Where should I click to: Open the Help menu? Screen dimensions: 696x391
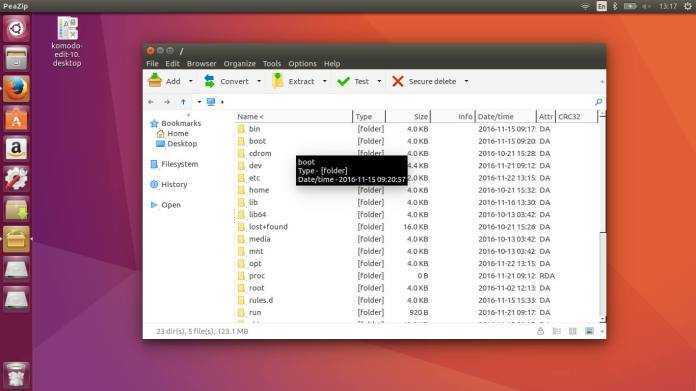coord(332,63)
